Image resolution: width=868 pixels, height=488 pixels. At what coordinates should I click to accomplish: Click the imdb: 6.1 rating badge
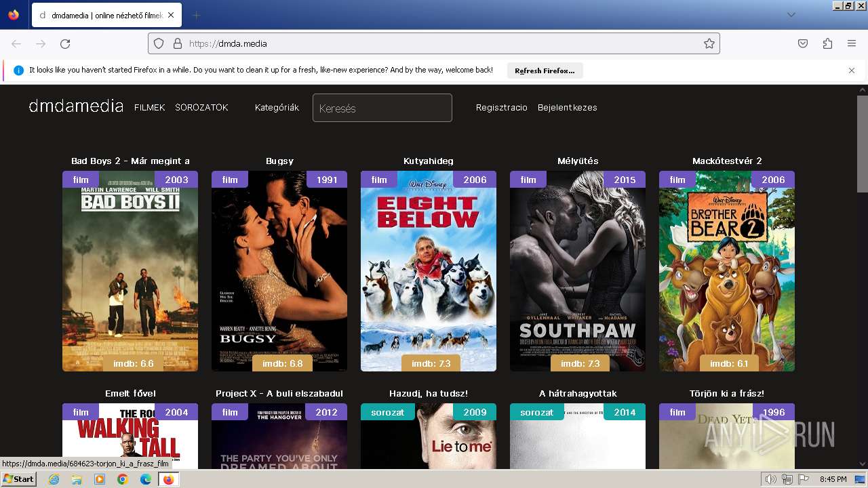pyautogui.click(x=730, y=363)
